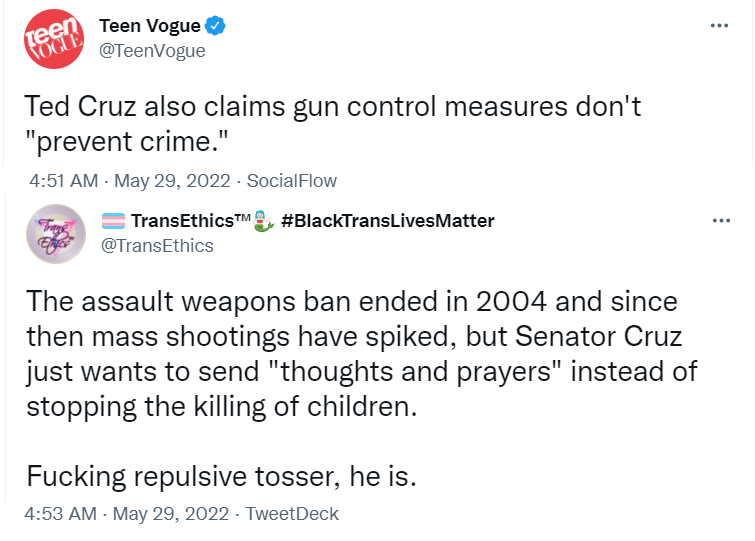Click the mermaid emoji icon
The width and height of the screenshot is (755, 541).
pos(263,221)
